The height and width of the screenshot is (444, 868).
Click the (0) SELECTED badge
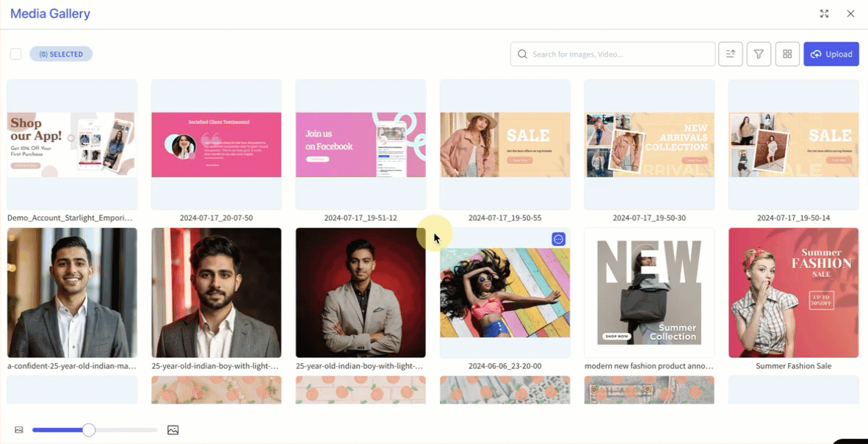(61, 54)
